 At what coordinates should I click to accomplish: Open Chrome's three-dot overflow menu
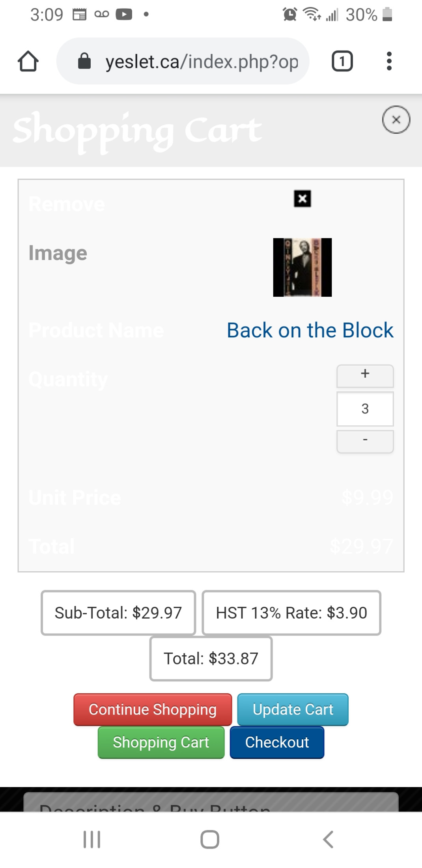click(x=389, y=61)
